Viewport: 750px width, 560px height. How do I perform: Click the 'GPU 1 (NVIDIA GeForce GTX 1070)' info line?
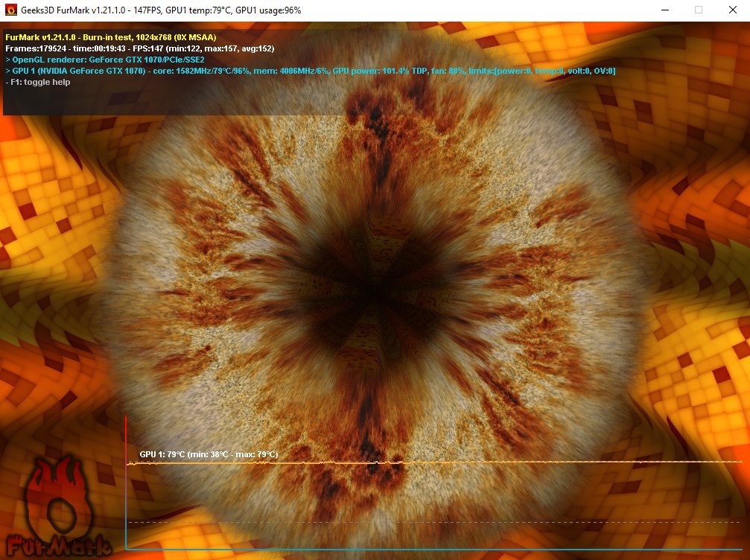pos(311,71)
